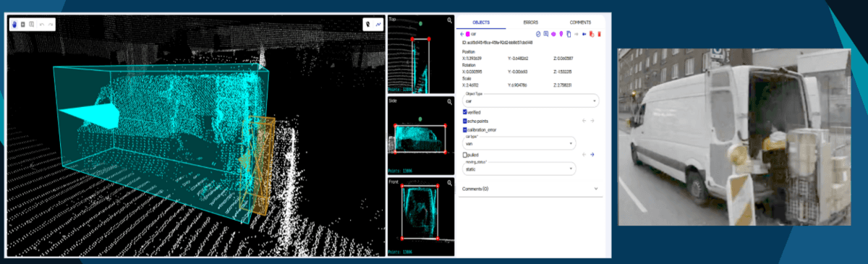Click the third viewport toolbar icon before undo
This screenshot has height=264, width=868.
pyautogui.click(x=31, y=25)
